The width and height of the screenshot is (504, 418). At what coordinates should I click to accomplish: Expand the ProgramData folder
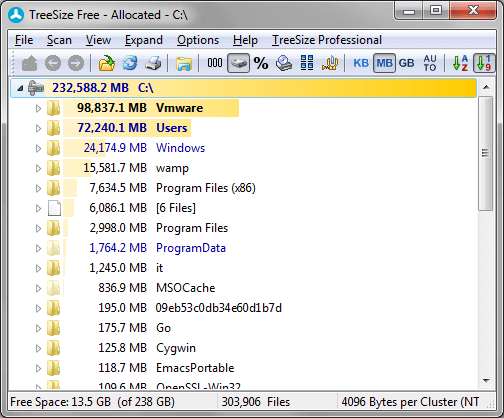click(38, 248)
